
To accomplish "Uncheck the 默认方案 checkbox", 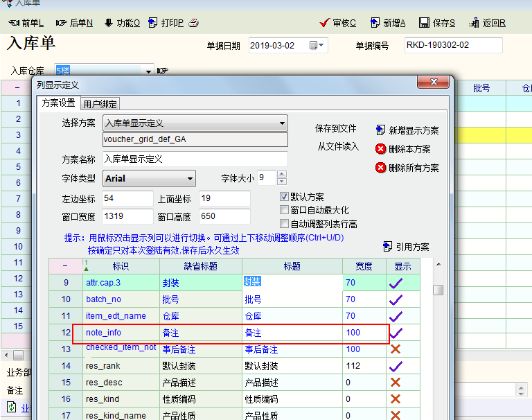I will 284,197.
